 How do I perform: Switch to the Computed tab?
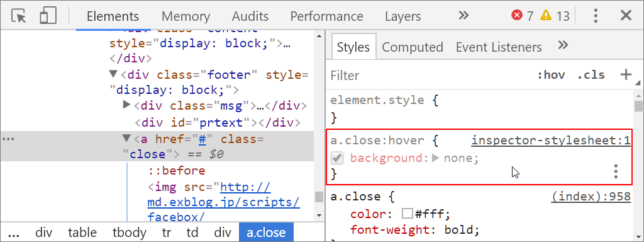(413, 47)
